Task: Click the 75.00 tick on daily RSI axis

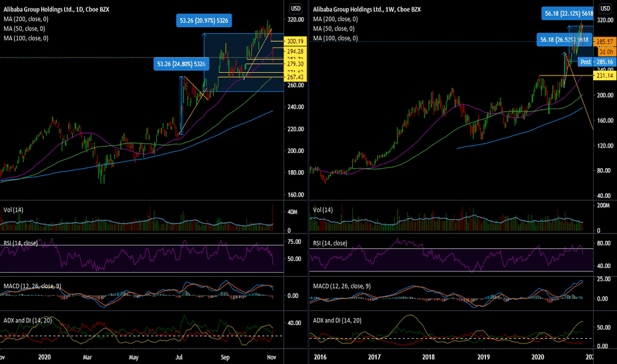Action: coord(295,242)
